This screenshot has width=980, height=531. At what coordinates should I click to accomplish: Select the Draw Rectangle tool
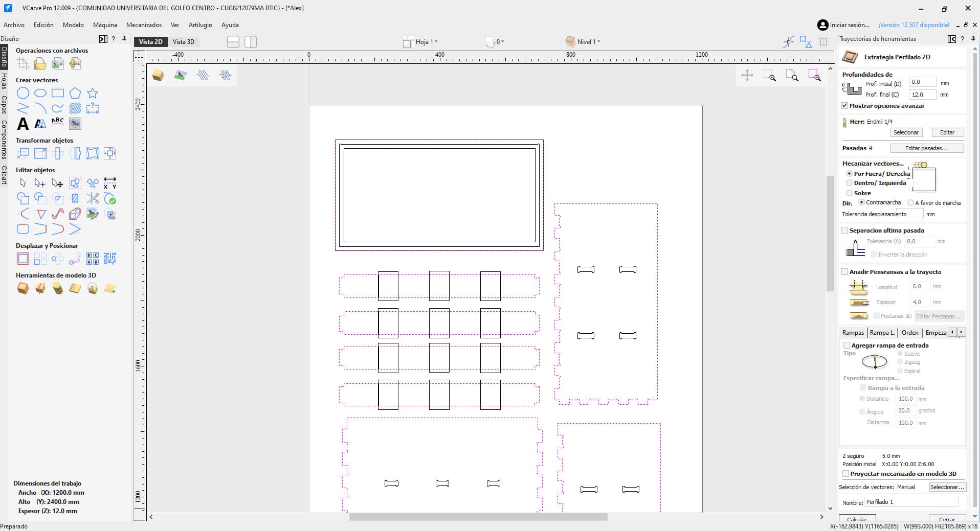coord(58,93)
